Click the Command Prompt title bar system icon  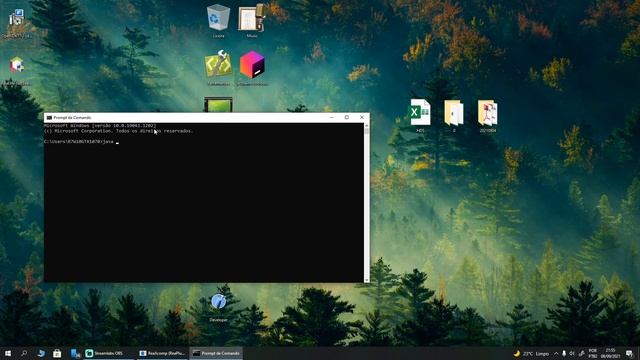[49, 118]
